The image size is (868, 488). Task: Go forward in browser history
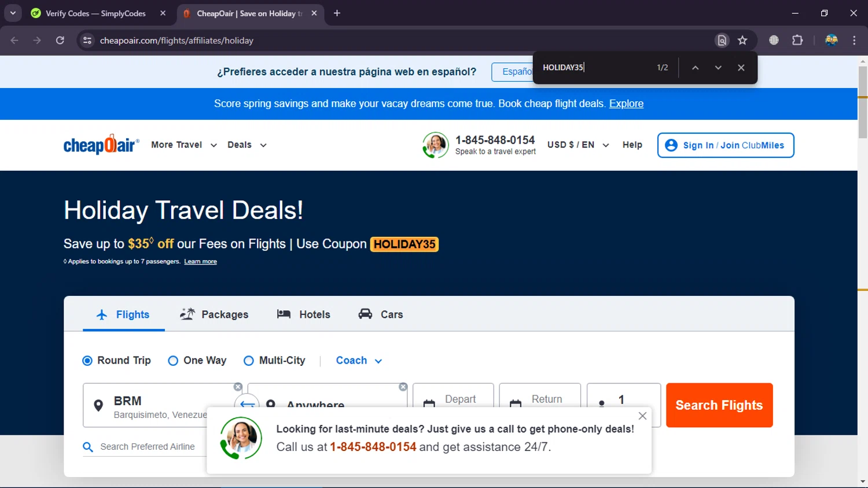(37, 41)
